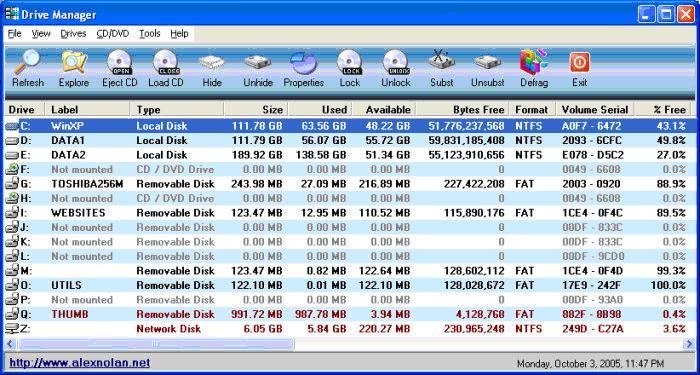The image size is (700, 375).
Task: Sort by the Available column header
Action: 384,109
